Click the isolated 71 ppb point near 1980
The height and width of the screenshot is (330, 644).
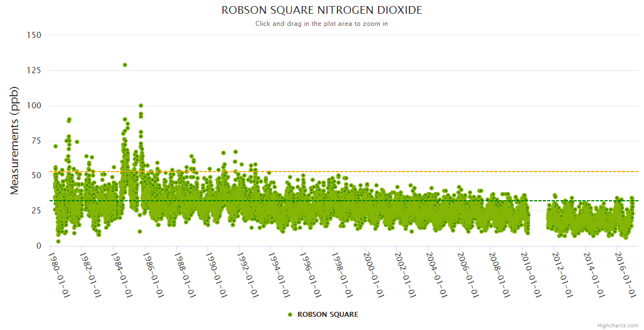pos(56,146)
